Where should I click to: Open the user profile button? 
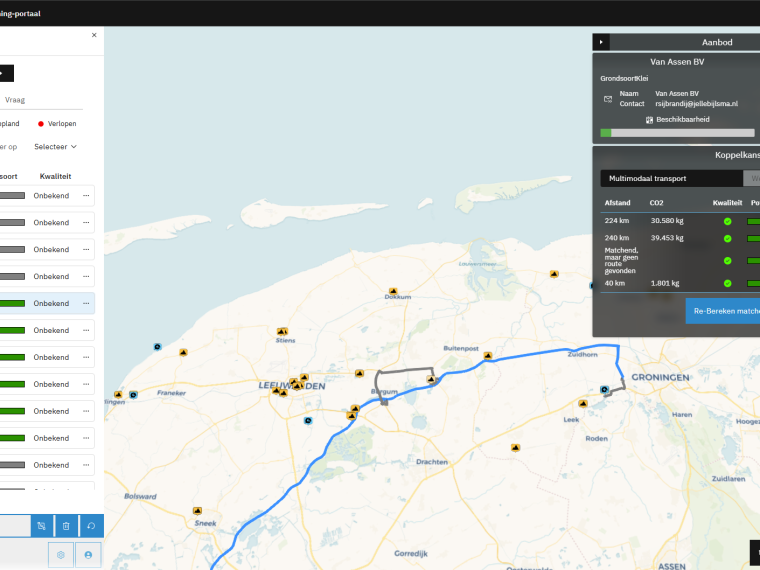point(88,554)
